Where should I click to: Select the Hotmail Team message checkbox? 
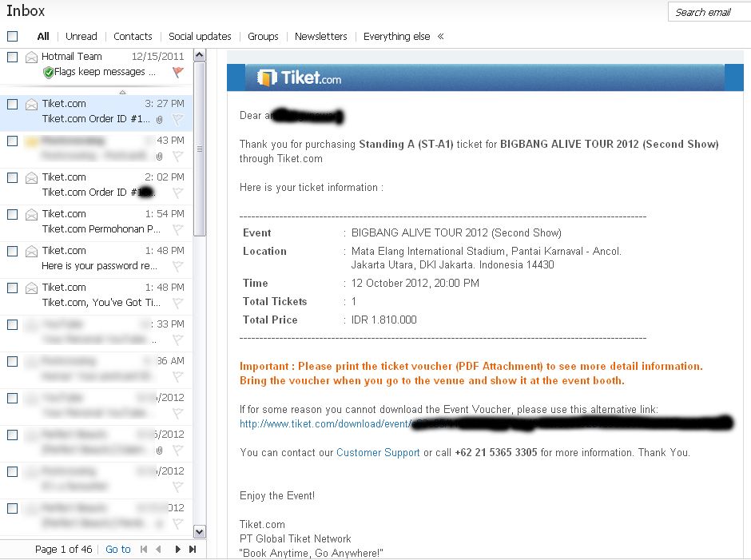13,57
